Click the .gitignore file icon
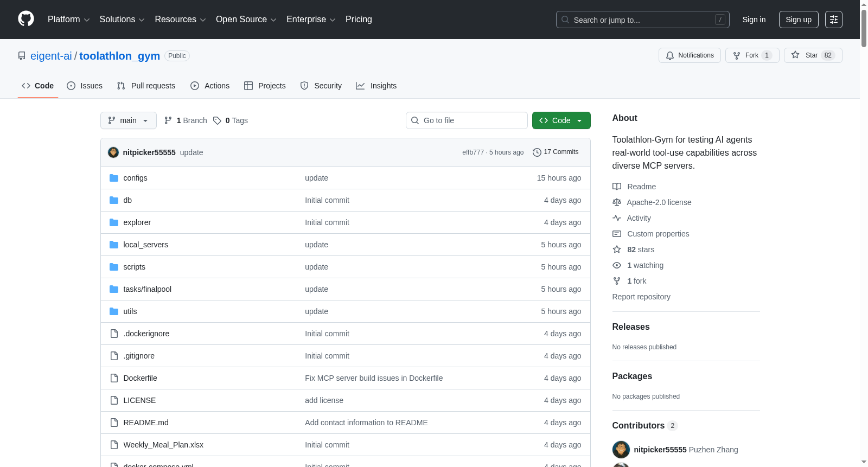The width and height of the screenshot is (868, 467). pyautogui.click(x=114, y=356)
